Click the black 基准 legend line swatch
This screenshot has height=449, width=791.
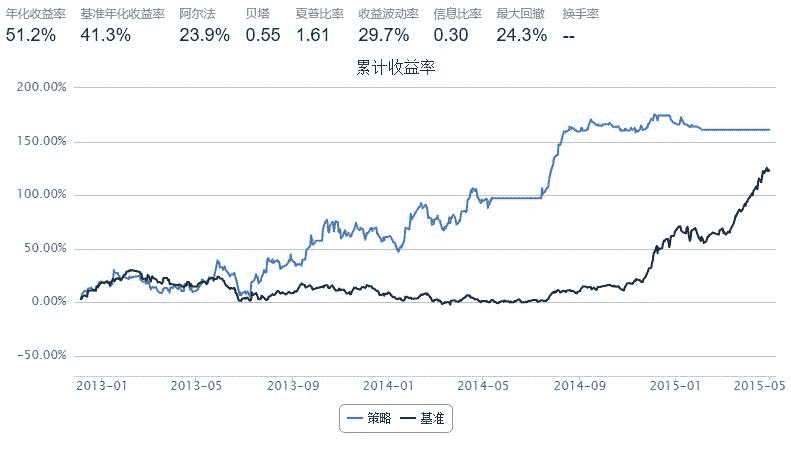tap(410, 418)
